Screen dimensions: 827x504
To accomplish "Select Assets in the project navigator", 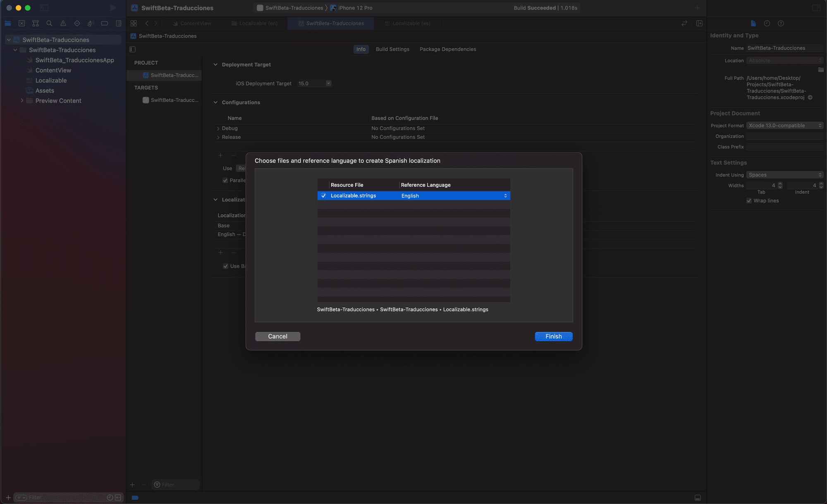I will (45, 90).
